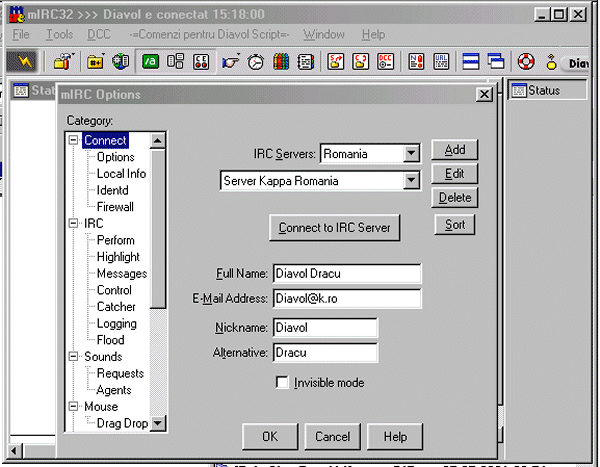Open the Options hammer-and-folder toolbar icon

click(64, 61)
